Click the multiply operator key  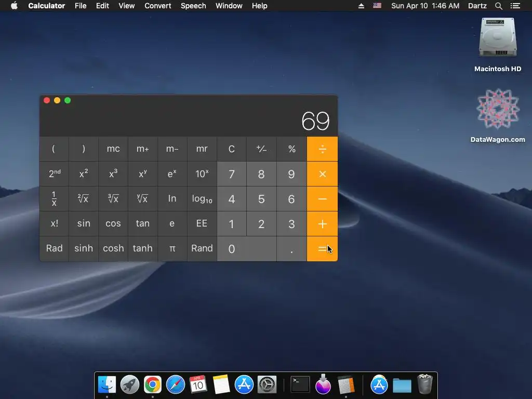click(322, 174)
